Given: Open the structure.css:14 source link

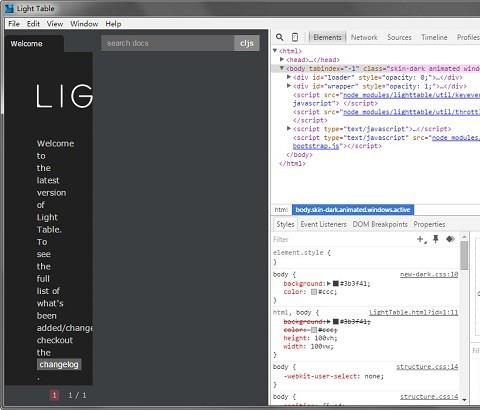Looking at the screenshot, I should [x=427, y=367].
